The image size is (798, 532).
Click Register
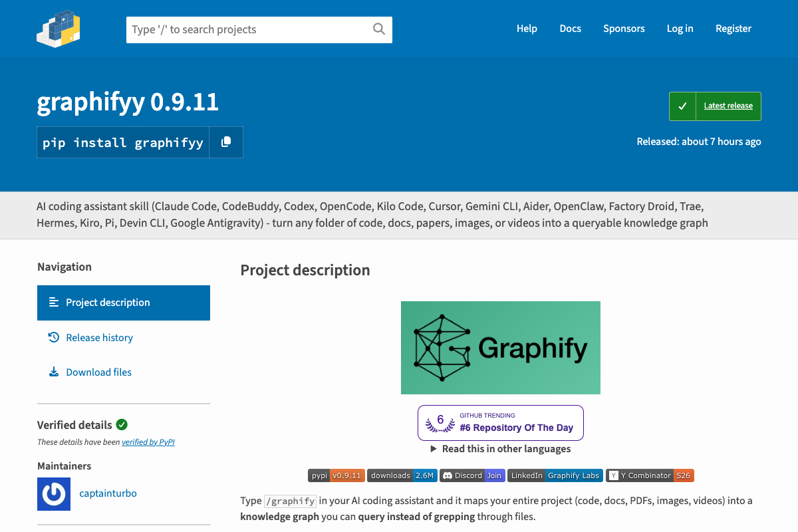[x=733, y=29]
